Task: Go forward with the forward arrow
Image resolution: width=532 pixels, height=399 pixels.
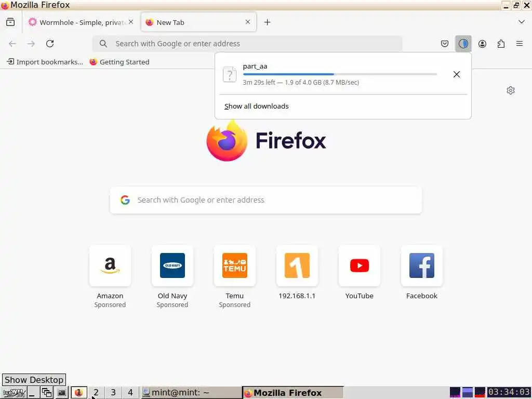Action: 31,44
